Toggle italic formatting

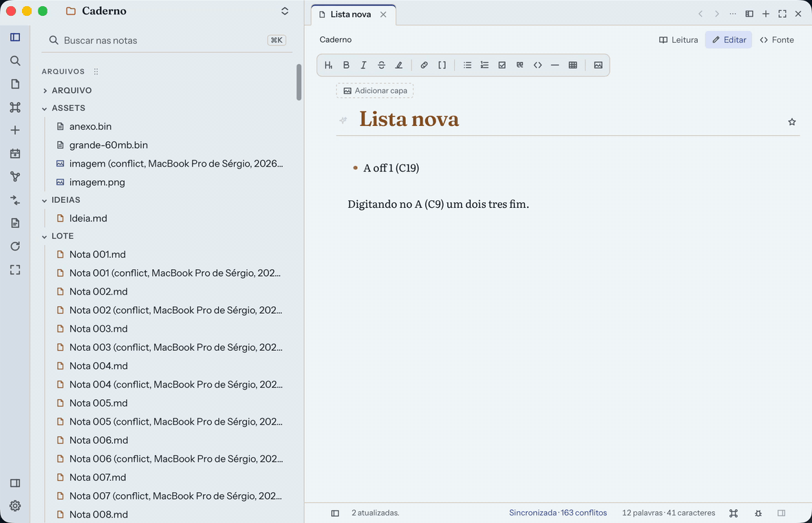click(363, 65)
